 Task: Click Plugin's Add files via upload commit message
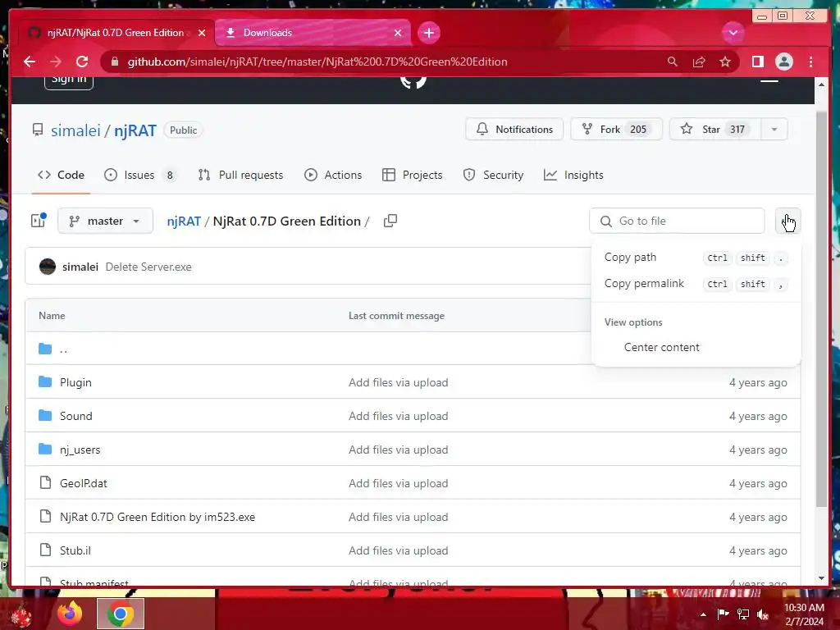[x=398, y=382]
